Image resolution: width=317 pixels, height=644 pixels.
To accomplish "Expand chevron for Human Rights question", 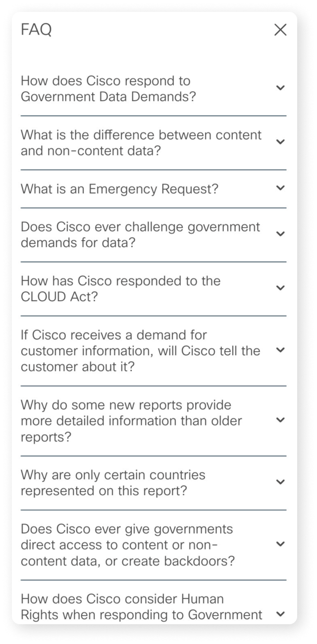I will tap(280, 614).
